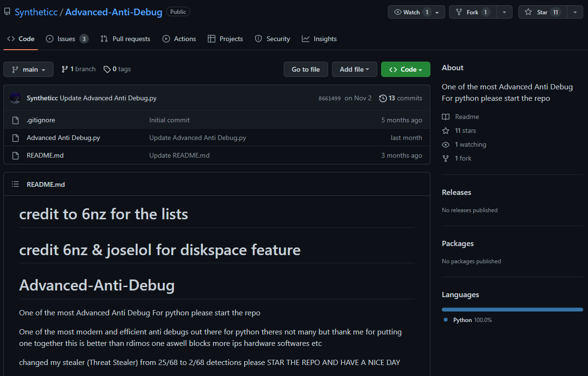The width and height of the screenshot is (588, 376).
Task: Click the branch icon next to main
Action: (64, 69)
